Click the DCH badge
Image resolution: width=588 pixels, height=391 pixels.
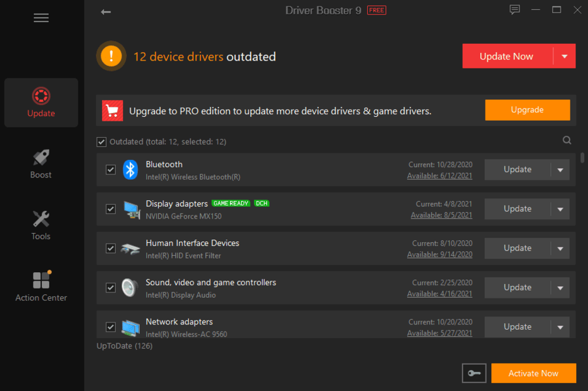[x=262, y=204]
